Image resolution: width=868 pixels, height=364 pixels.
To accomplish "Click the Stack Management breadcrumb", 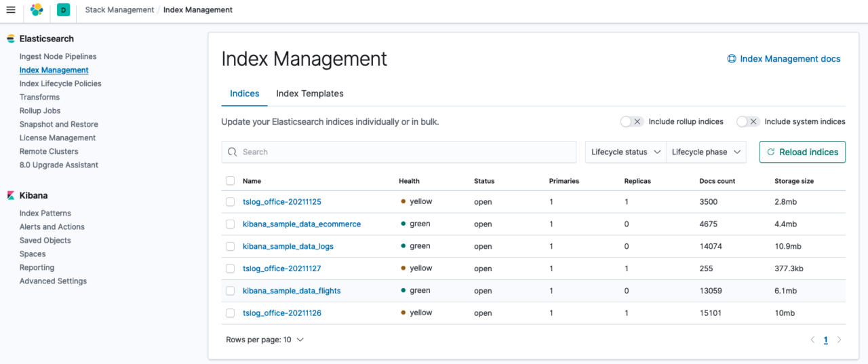I will pos(119,9).
